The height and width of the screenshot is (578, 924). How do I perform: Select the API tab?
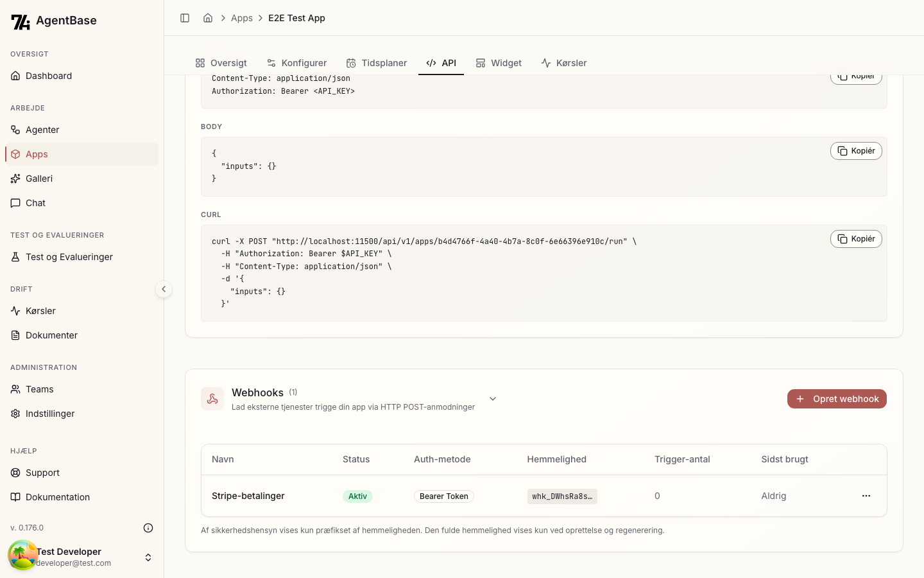(441, 63)
